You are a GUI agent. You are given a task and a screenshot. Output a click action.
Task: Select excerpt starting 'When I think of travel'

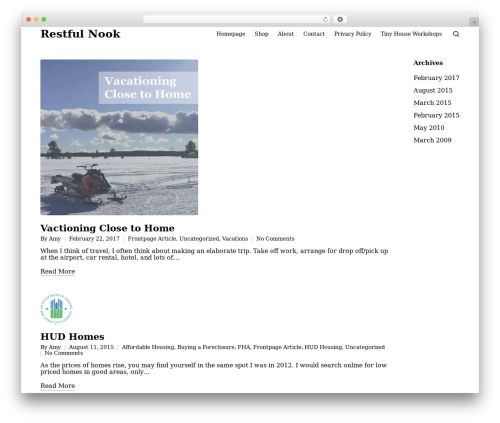point(214,254)
